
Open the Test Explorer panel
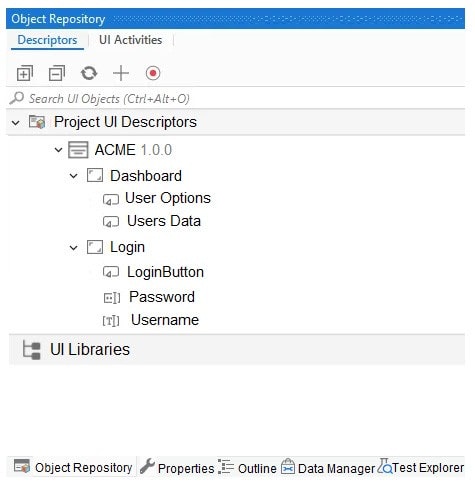421,468
